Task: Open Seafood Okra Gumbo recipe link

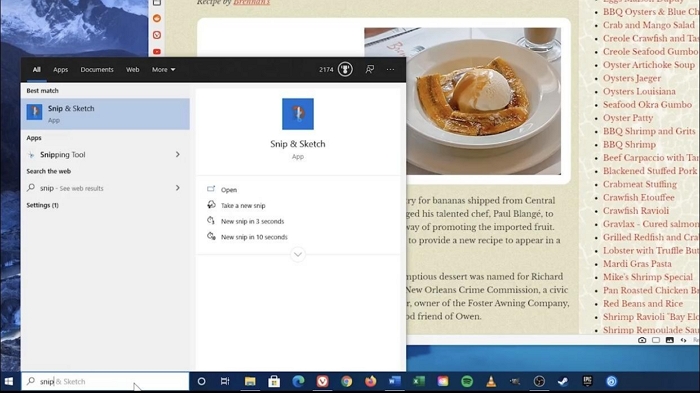Action: 647,105
